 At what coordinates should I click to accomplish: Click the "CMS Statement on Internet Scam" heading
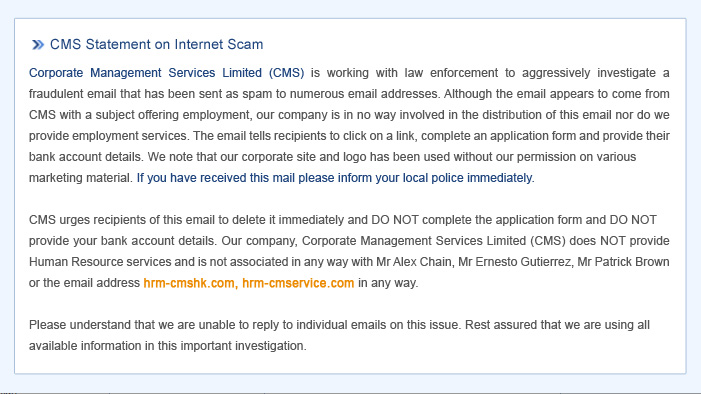click(x=156, y=44)
